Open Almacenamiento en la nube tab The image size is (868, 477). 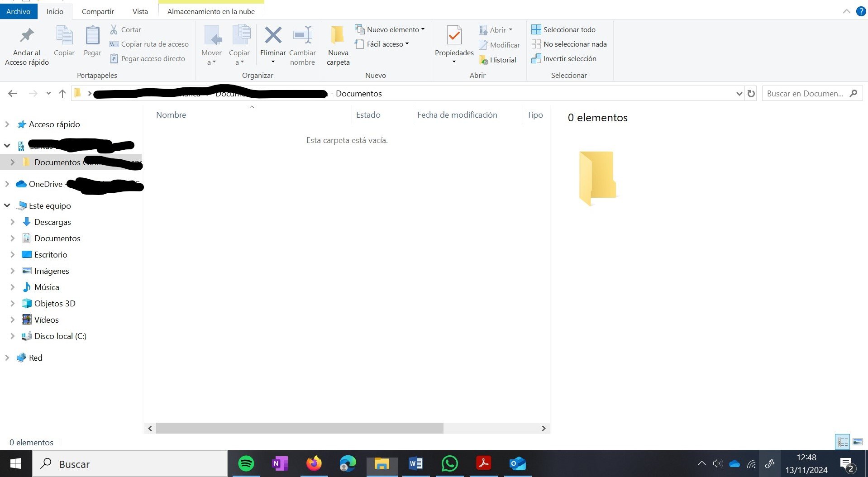(x=211, y=11)
